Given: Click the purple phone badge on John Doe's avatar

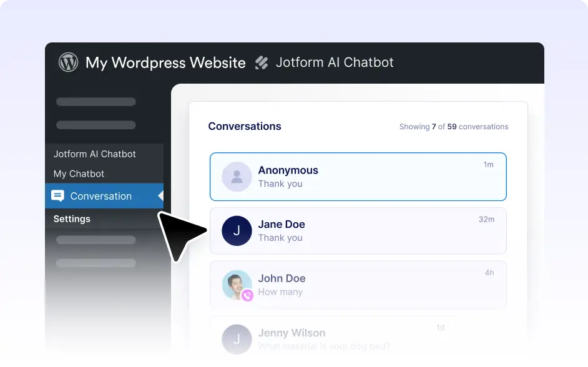Looking at the screenshot, I should pyautogui.click(x=247, y=295).
